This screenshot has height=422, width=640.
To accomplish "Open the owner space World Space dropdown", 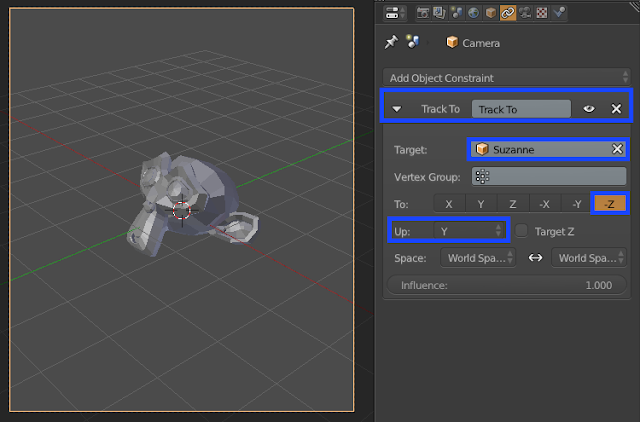I will [x=589, y=258].
